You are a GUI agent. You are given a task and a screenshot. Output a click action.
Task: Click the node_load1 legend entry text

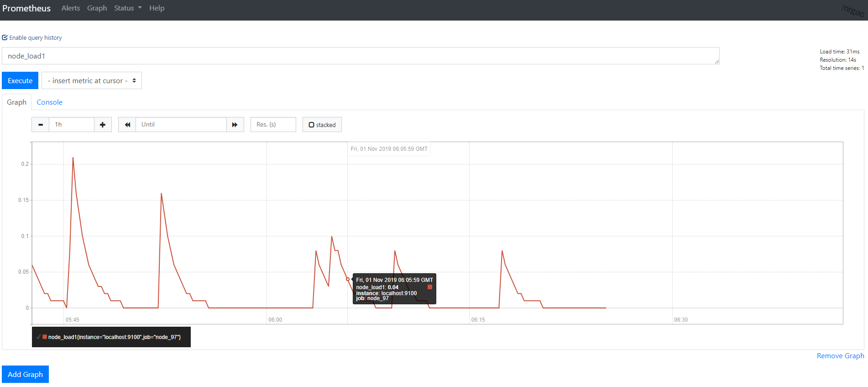[x=115, y=337]
